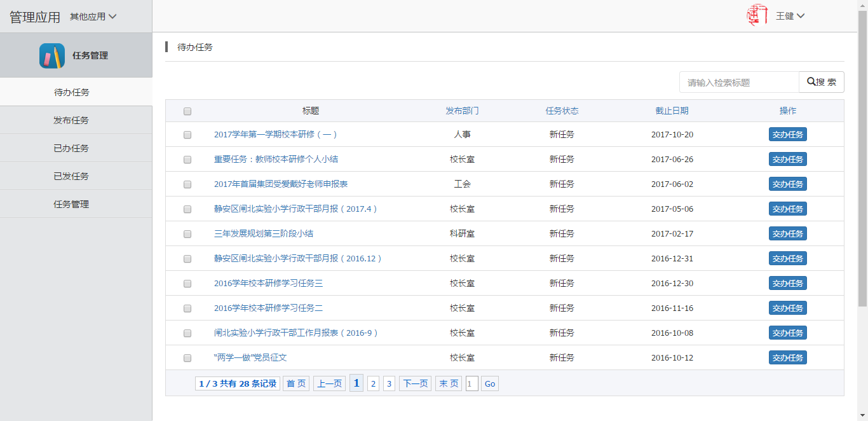
Task: Tick the checkbox beside "两学一做"党员征文
Action: click(x=187, y=358)
